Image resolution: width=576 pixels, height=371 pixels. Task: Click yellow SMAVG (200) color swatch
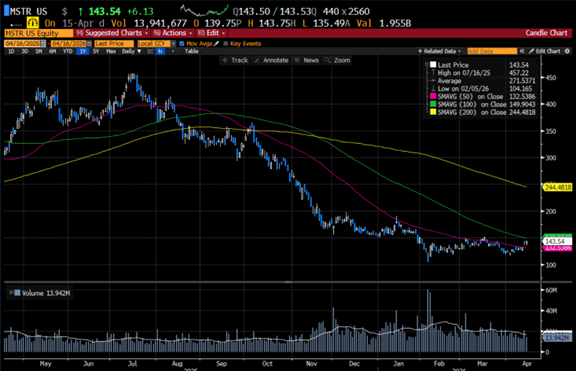[433, 112]
